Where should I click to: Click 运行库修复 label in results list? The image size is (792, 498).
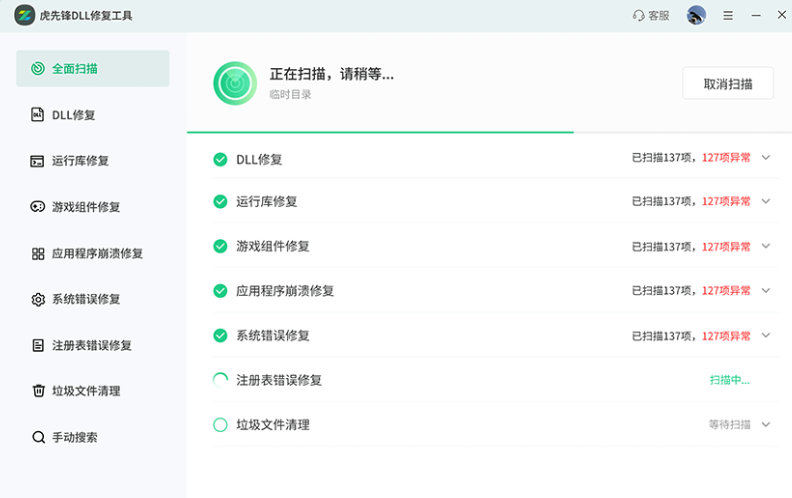coord(267,202)
